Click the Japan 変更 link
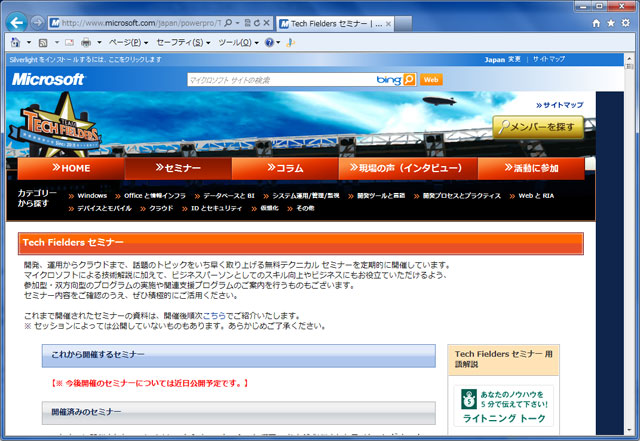Image resolution: width=640 pixels, height=441 pixels. 502,60
